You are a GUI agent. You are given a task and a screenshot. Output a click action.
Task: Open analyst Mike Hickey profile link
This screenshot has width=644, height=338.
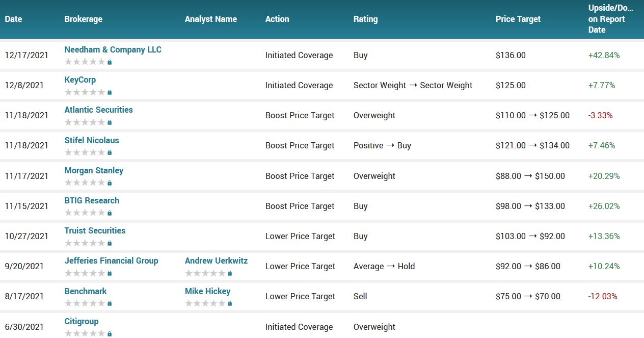coord(207,291)
